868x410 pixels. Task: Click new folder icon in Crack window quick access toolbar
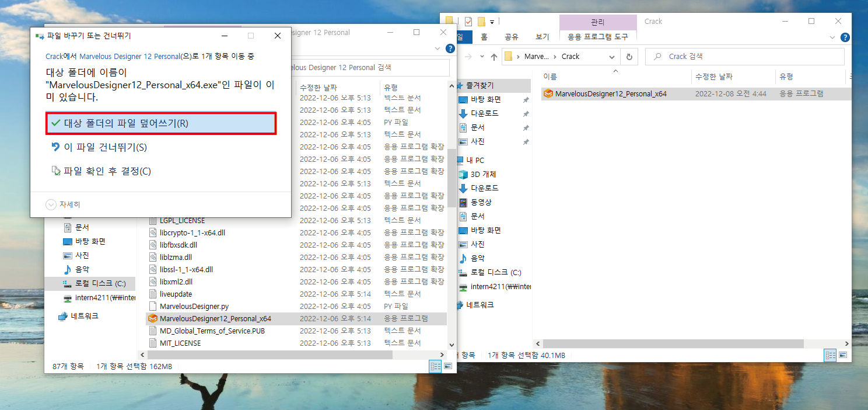click(481, 22)
